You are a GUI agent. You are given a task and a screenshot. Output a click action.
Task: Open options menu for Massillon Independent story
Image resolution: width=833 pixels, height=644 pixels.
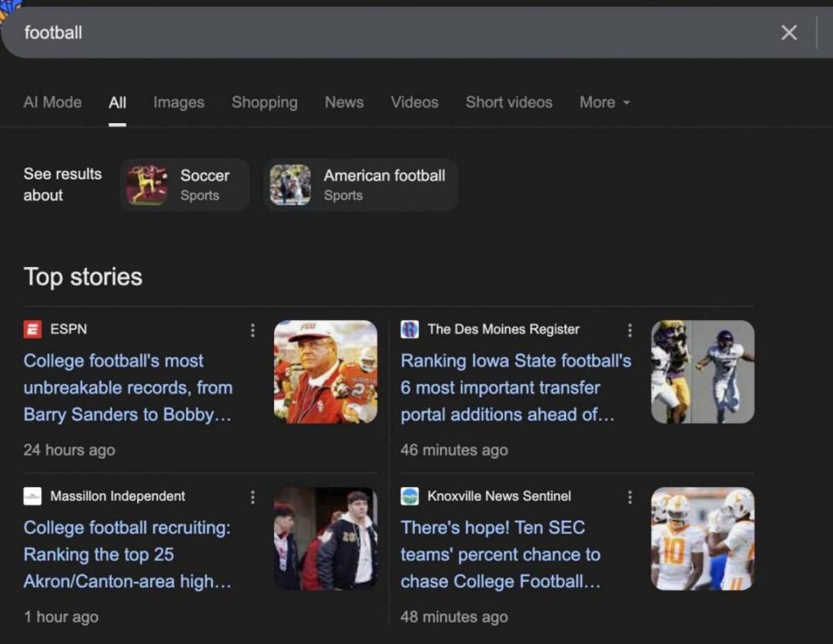(x=253, y=497)
